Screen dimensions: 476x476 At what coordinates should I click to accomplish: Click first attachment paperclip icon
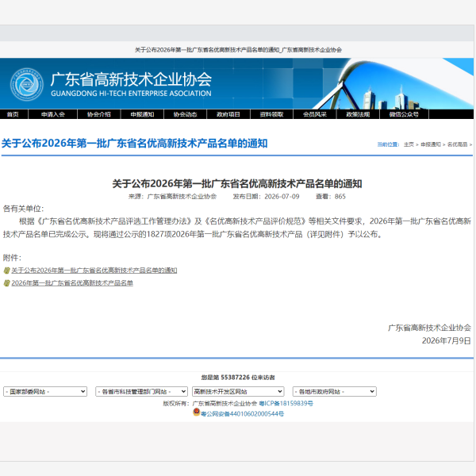6,271
